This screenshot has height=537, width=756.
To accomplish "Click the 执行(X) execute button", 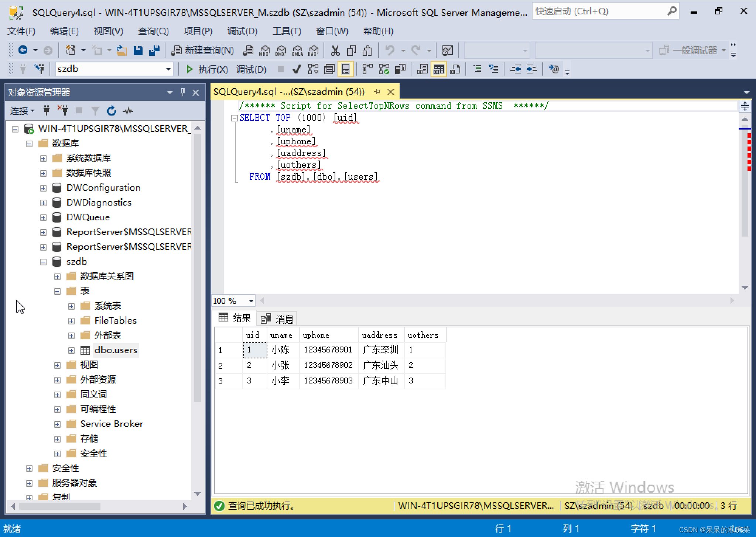I will 206,69.
